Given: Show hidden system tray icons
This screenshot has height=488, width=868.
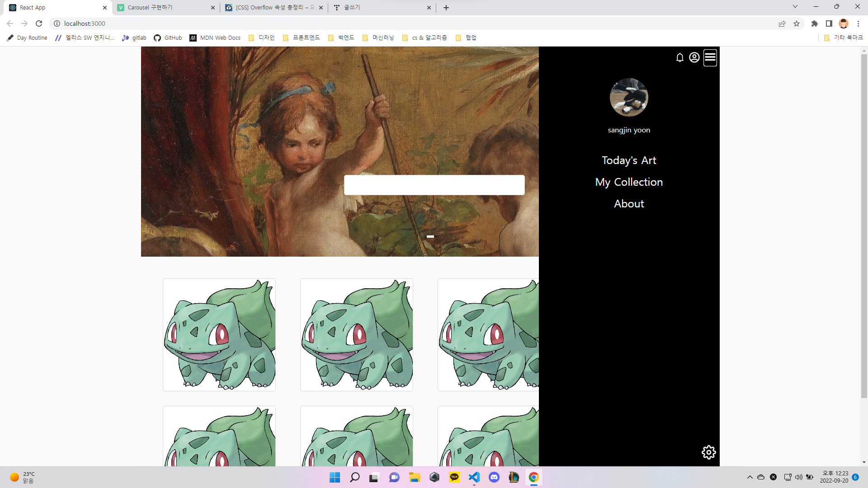Looking at the screenshot, I should (x=750, y=477).
